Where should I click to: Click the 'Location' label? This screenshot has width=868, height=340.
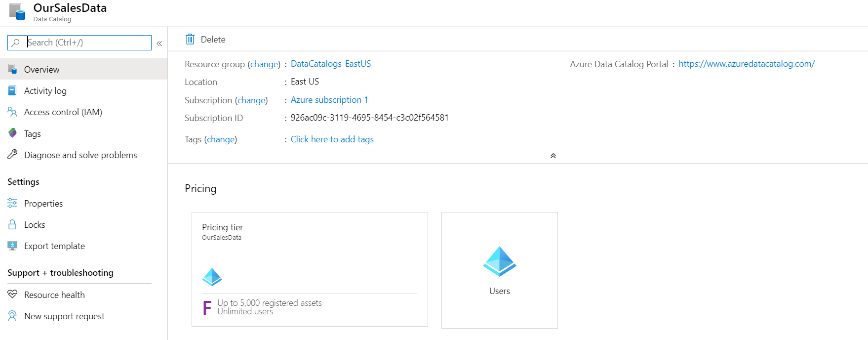coord(201,82)
